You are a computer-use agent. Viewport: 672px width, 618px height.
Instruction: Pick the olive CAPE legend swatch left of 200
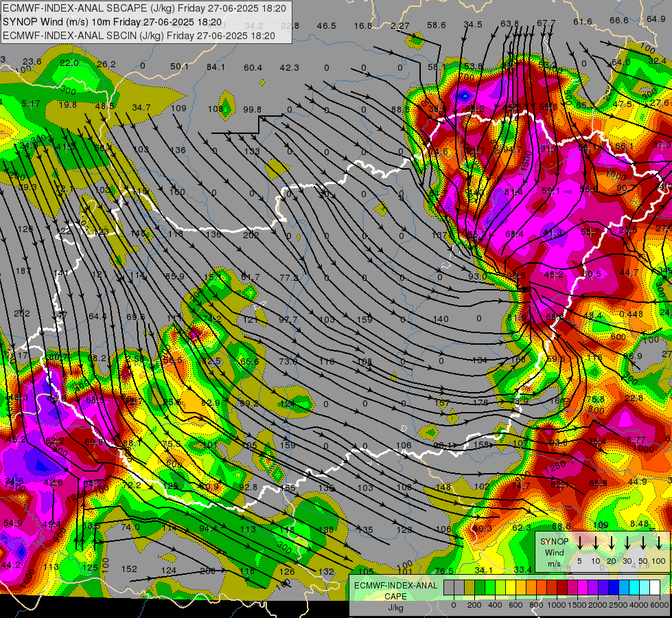coord(470,587)
